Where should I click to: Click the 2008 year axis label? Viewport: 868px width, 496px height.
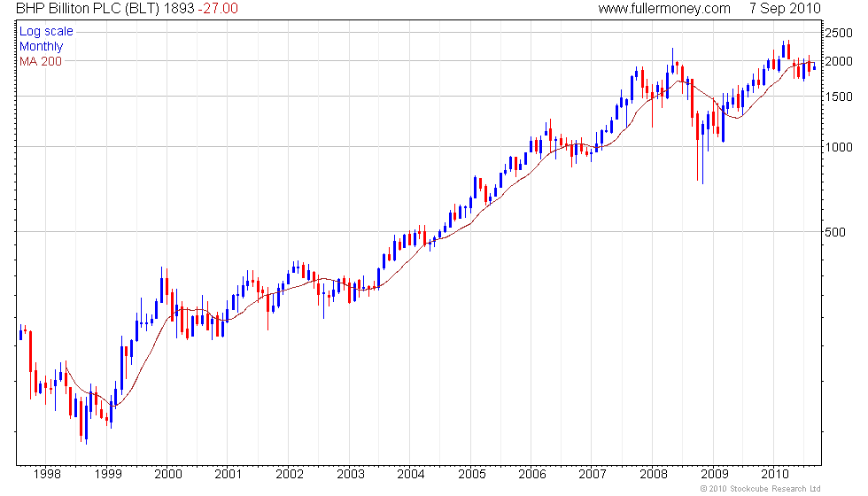click(654, 474)
